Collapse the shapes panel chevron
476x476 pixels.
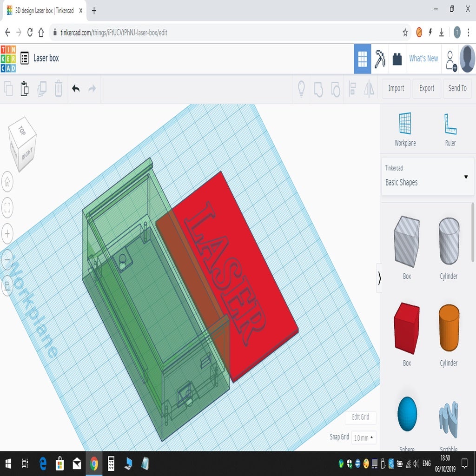click(x=379, y=278)
